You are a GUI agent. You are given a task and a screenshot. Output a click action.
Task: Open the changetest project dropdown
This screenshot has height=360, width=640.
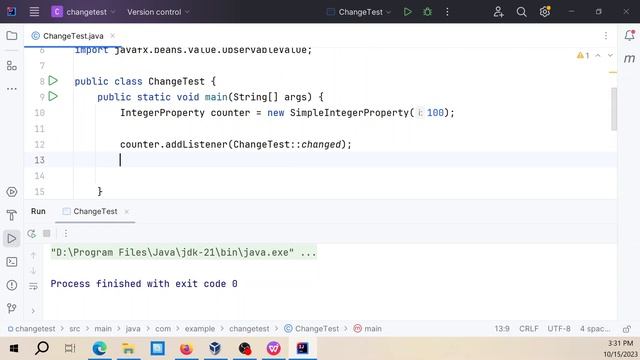(x=84, y=12)
